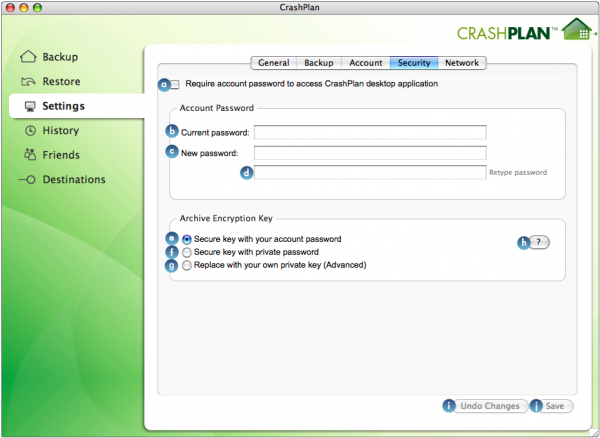Switch to the General tab
The image size is (600, 438).
(274, 63)
